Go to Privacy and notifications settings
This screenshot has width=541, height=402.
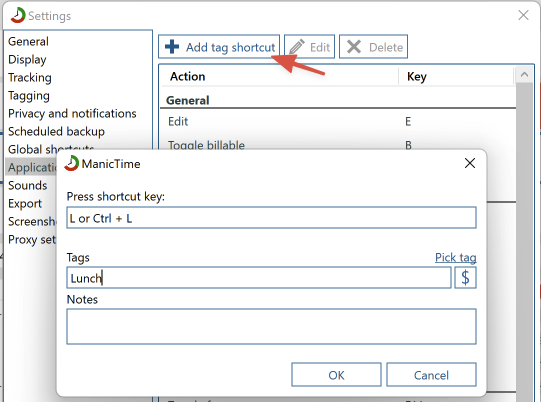72,114
